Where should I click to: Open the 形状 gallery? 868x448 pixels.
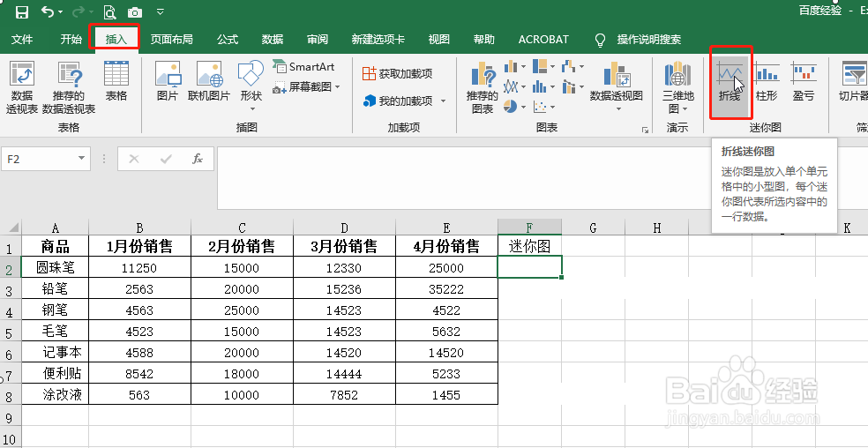(x=251, y=86)
